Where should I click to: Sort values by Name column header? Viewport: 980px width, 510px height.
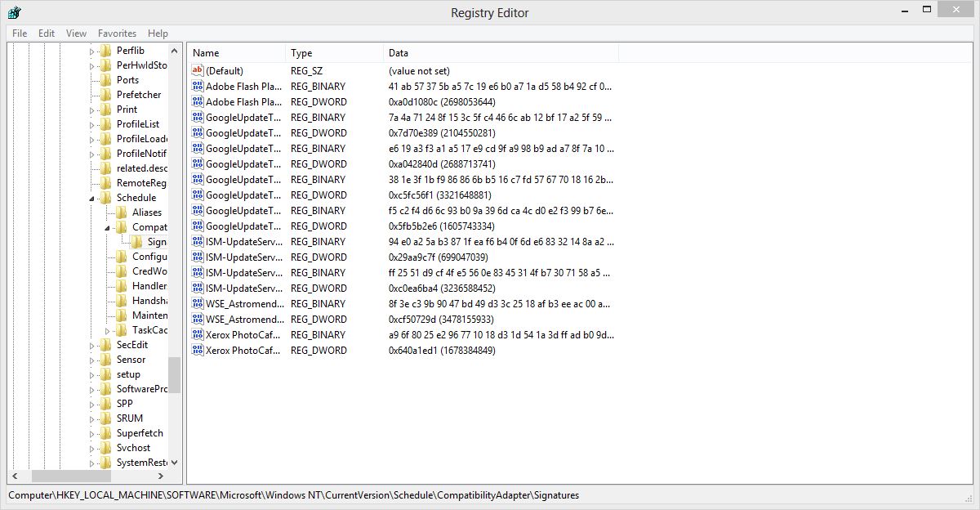236,53
